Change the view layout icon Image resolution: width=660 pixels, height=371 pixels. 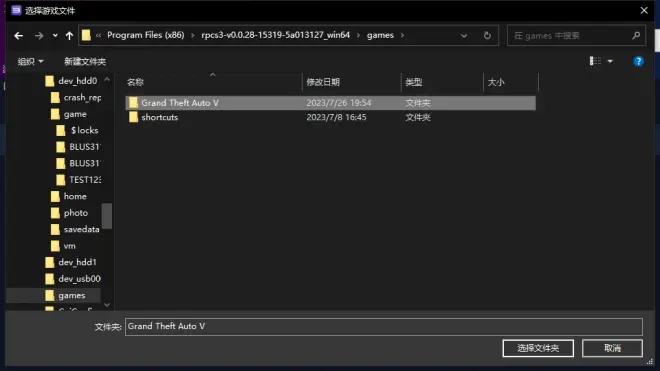click(x=595, y=61)
